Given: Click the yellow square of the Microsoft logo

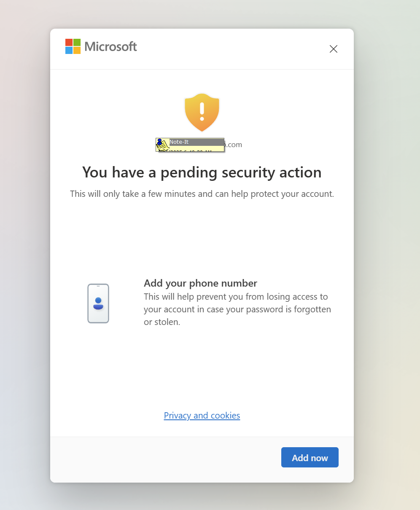Looking at the screenshot, I should pyautogui.click(x=77, y=50).
